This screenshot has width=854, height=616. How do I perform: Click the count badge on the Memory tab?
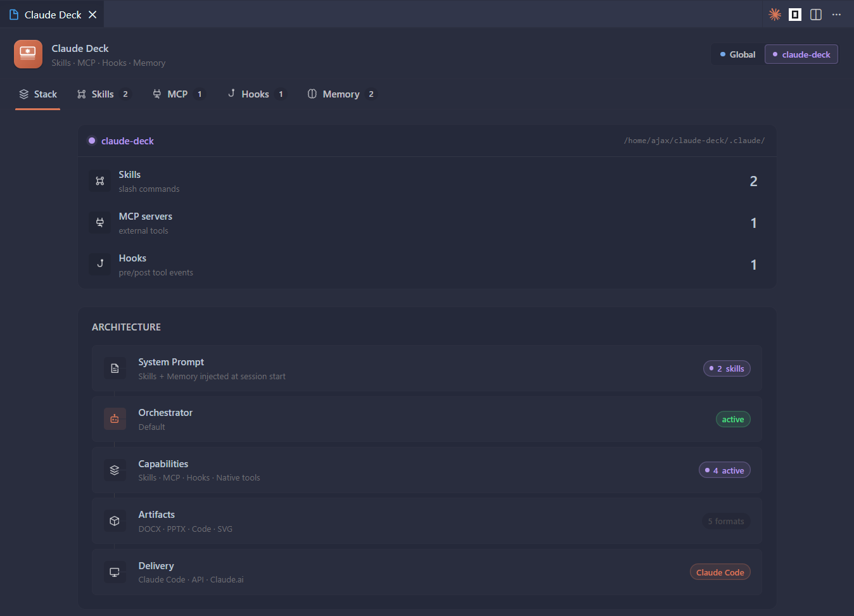pos(371,94)
